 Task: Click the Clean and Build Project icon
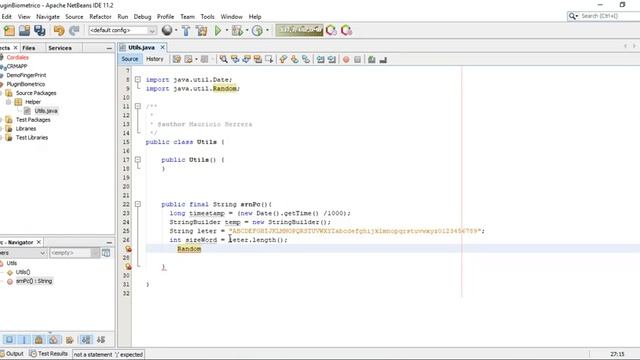[x=202, y=31]
